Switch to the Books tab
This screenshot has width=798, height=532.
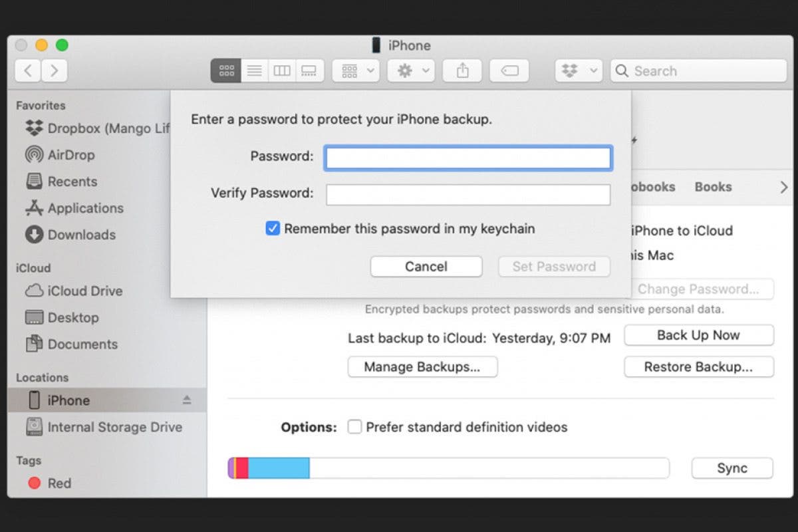[x=712, y=187]
